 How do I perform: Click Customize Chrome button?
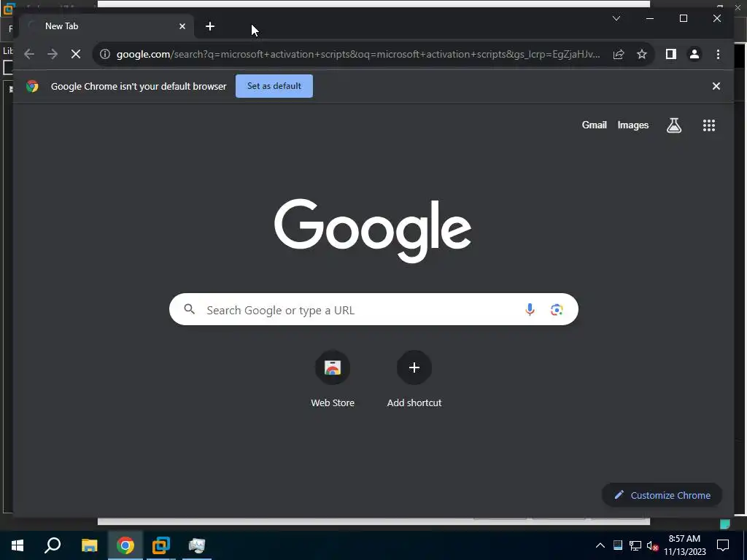(x=662, y=495)
